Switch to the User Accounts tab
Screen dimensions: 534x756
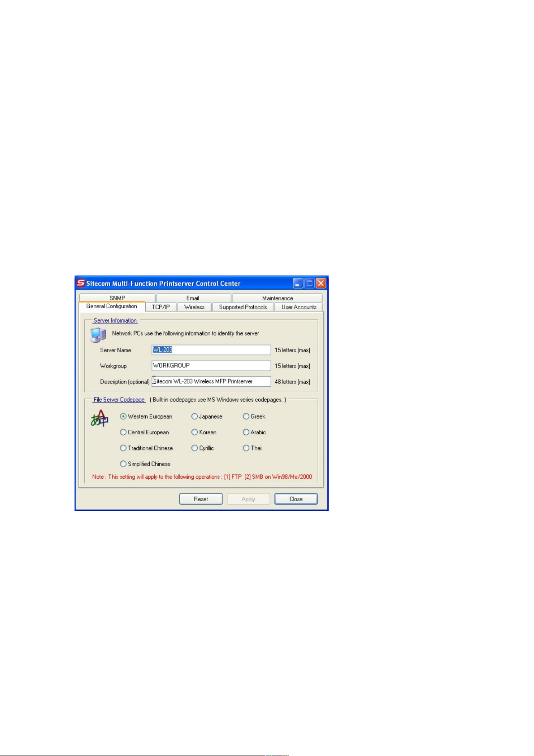[299, 307]
